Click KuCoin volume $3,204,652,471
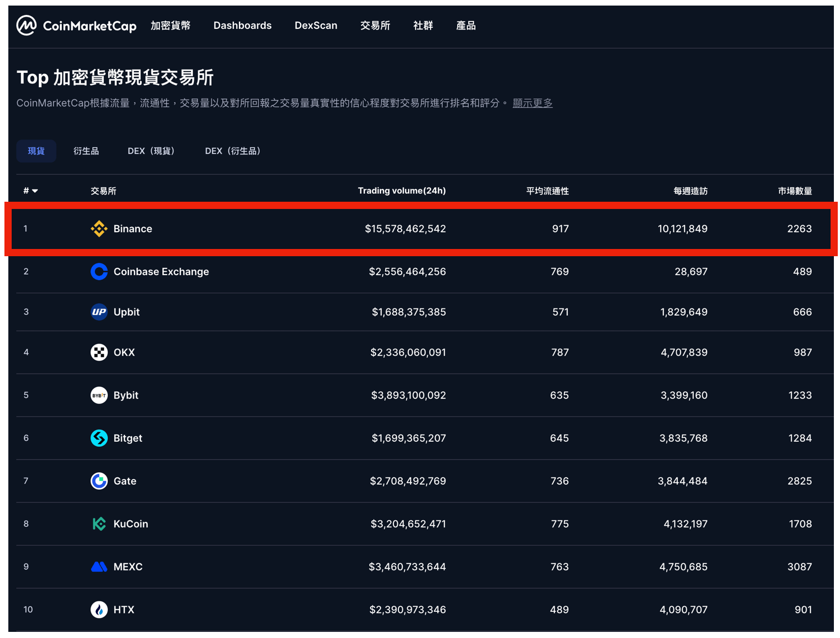The height and width of the screenshot is (638, 840). tap(408, 524)
